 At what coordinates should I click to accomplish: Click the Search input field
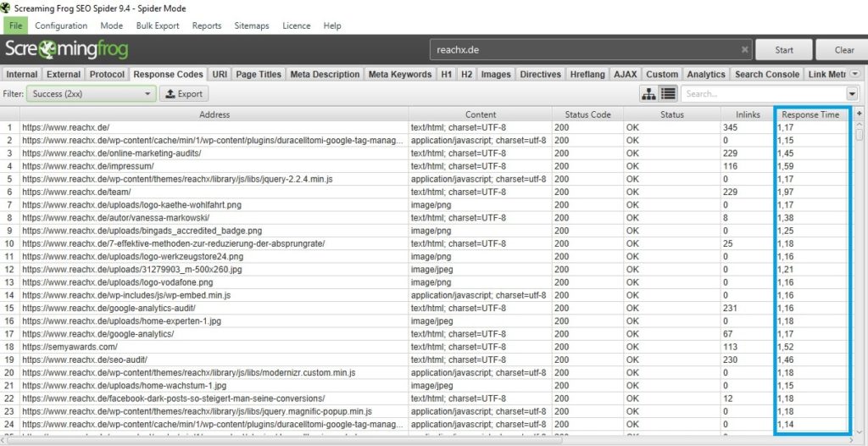click(764, 93)
